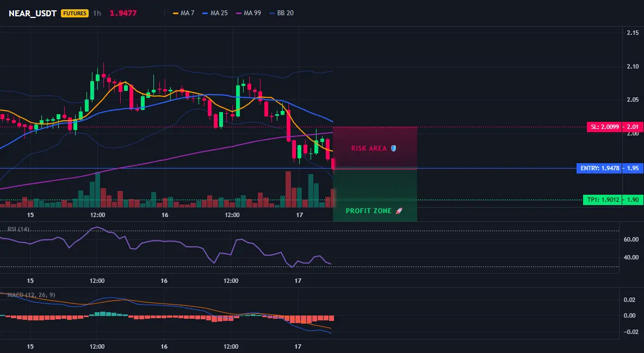Click the 1.90 take-profit axis tag
Image resolution: width=644 pixels, height=353 pixels.
click(633, 200)
